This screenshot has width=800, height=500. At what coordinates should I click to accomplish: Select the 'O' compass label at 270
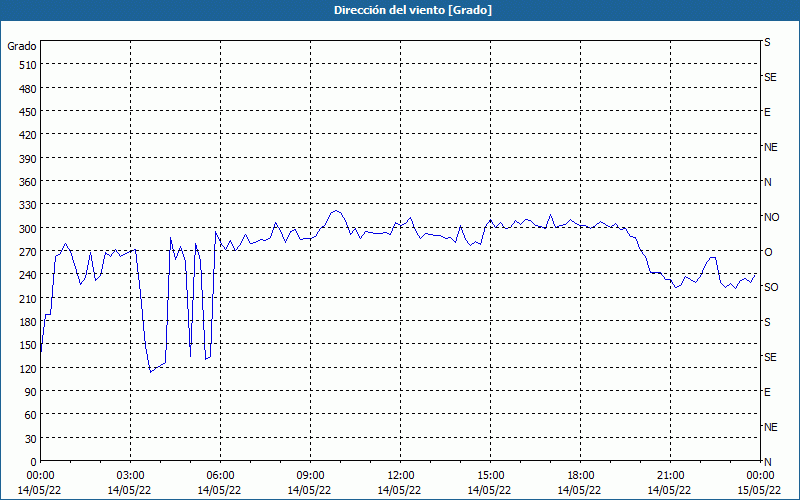coord(768,252)
